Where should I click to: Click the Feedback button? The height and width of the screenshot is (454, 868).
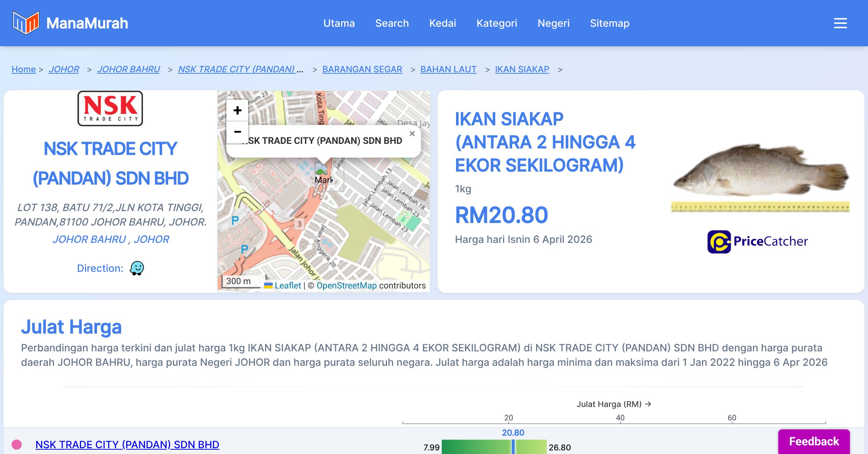point(814,441)
